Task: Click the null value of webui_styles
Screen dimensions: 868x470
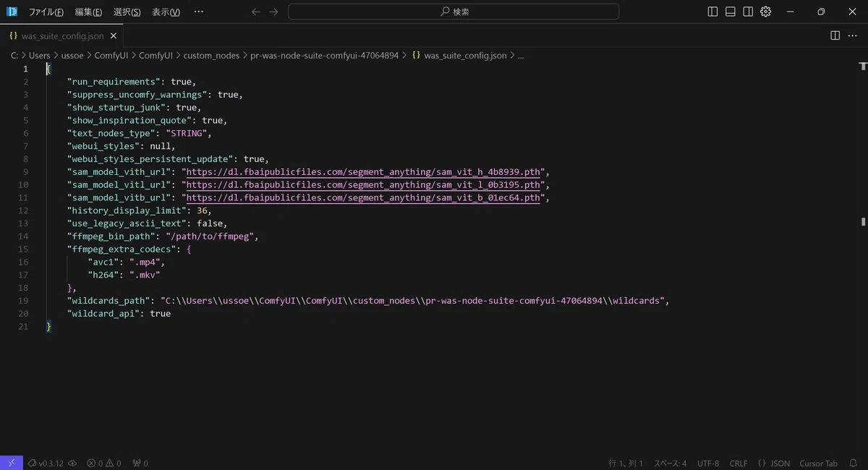Action: pyautogui.click(x=161, y=146)
